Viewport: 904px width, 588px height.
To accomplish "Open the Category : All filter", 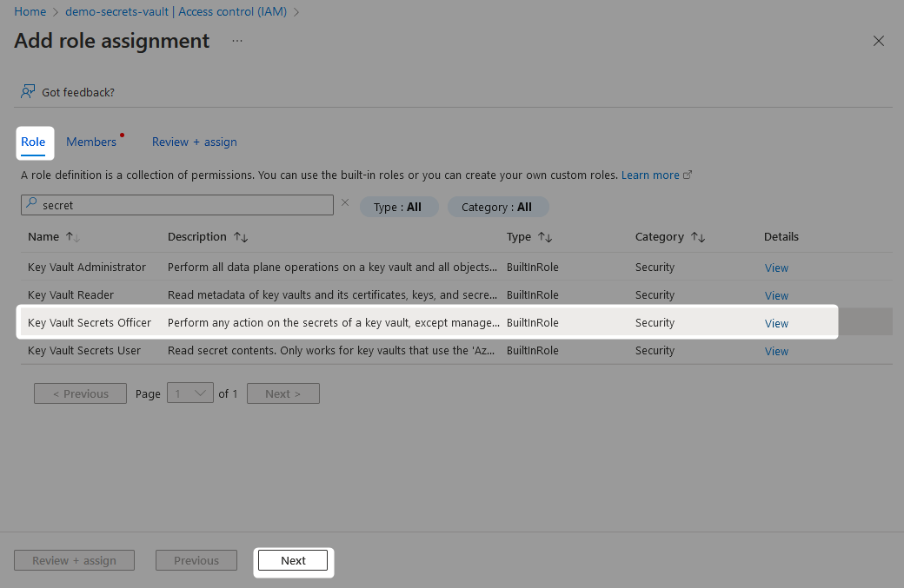I will [x=498, y=207].
